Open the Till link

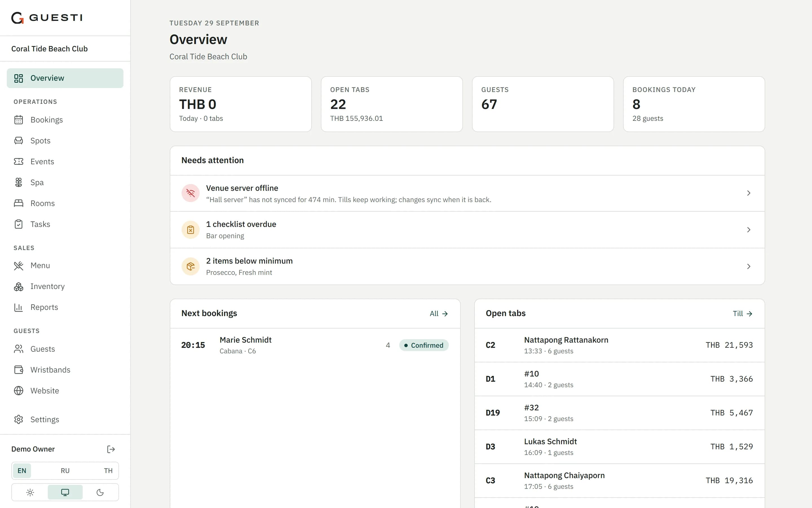pos(742,314)
